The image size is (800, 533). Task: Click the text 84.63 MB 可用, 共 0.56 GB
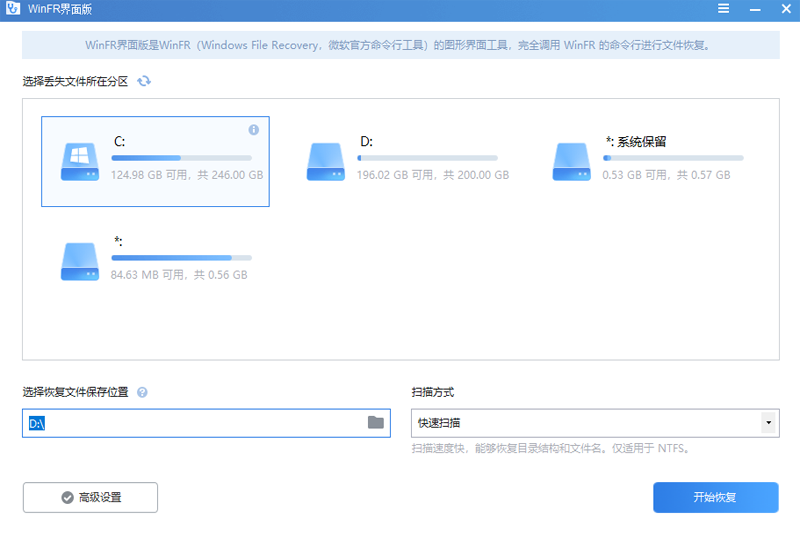[179, 275]
